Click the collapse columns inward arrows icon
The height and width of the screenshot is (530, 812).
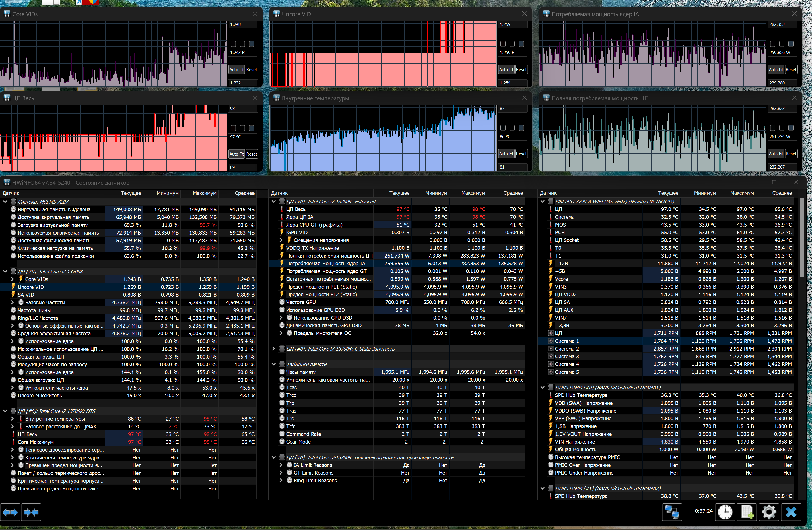pyautogui.click(x=31, y=512)
